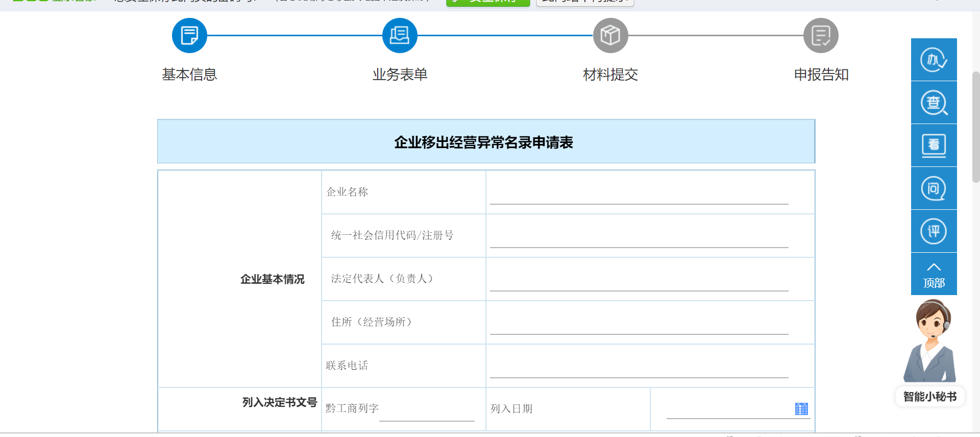Click the 问 inquiry sidebar icon
Screen dimensions: 980x437
pos(934,188)
